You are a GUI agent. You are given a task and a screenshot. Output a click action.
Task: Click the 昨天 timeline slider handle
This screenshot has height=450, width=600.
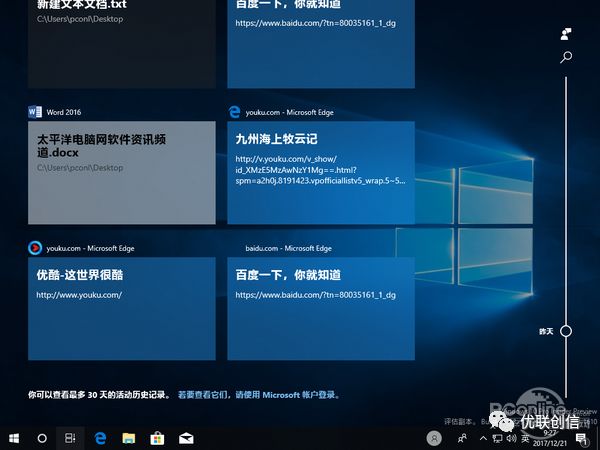[x=566, y=331]
